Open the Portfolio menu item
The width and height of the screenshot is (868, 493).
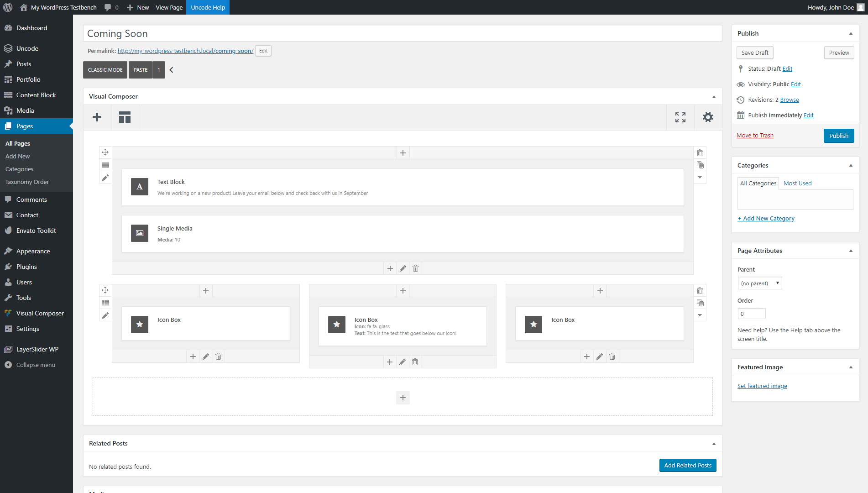37,79
